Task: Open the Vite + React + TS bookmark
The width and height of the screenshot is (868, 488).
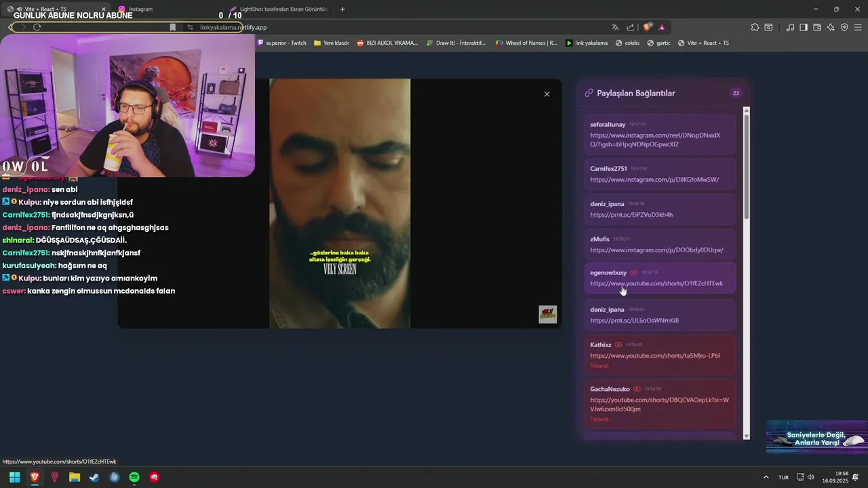Action: [703, 43]
